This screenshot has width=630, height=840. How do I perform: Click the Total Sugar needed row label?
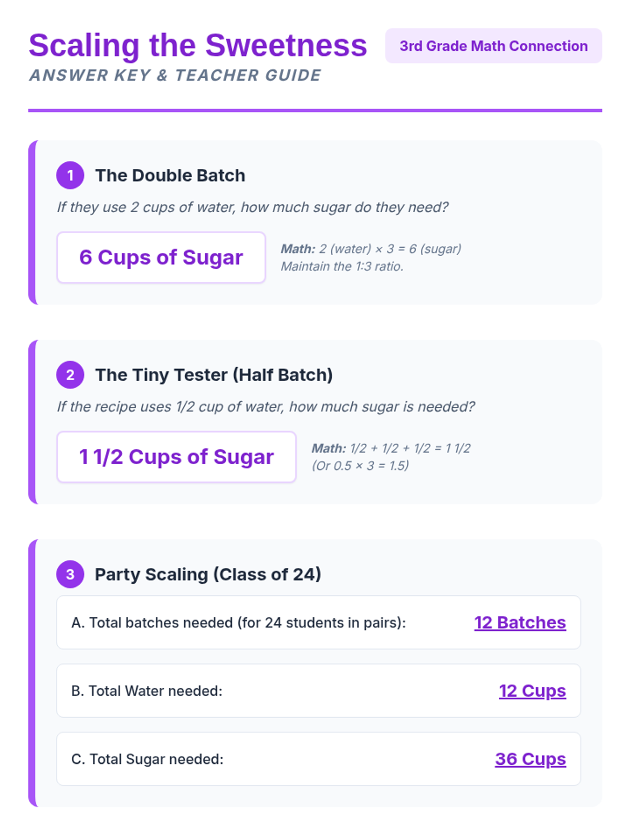[148, 759]
